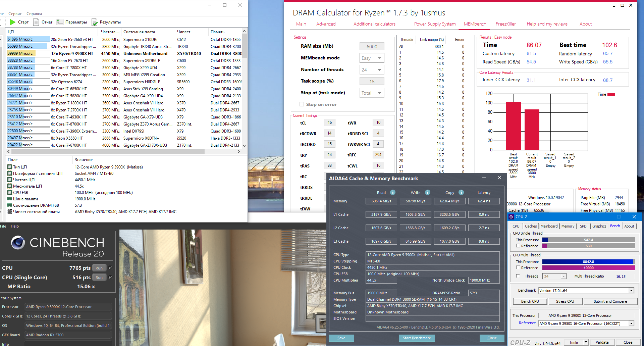Screen dimensions: 644x346
Task: Click the Отчёт report document icon
Action: click(x=36, y=22)
